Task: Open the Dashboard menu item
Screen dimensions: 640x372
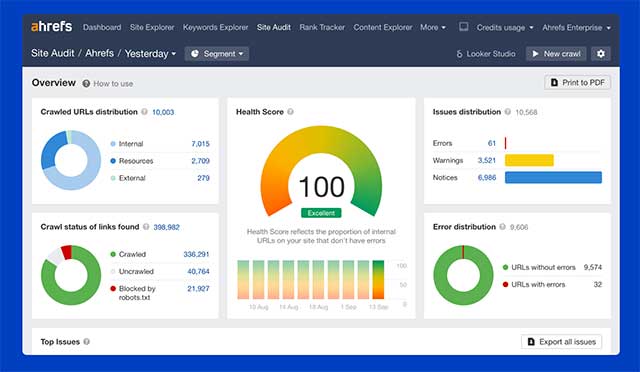Action: point(102,27)
